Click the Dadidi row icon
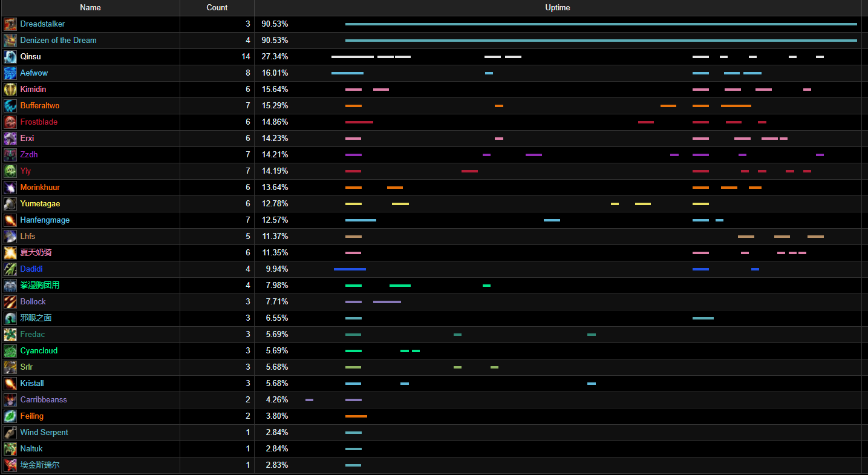The height and width of the screenshot is (475, 868). [10, 269]
